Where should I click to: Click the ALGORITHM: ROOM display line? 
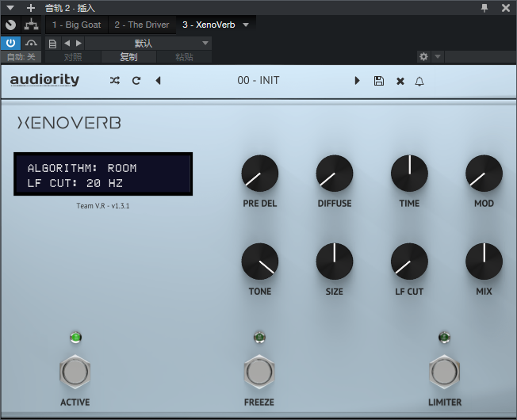click(x=82, y=168)
